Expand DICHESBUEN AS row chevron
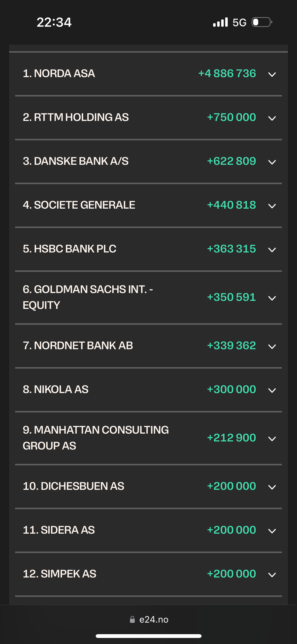The height and width of the screenshot is (644, 297). tap(272, 487)
